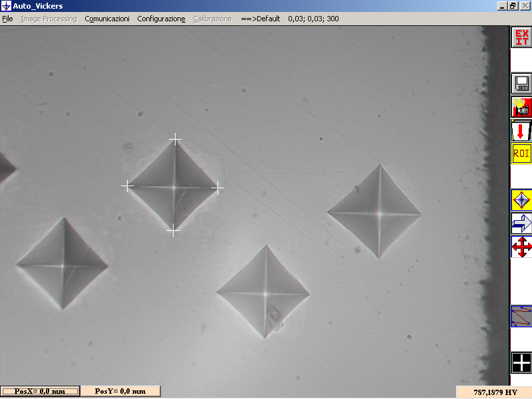Click the red four-way move arrows icon

click(521, 247)
